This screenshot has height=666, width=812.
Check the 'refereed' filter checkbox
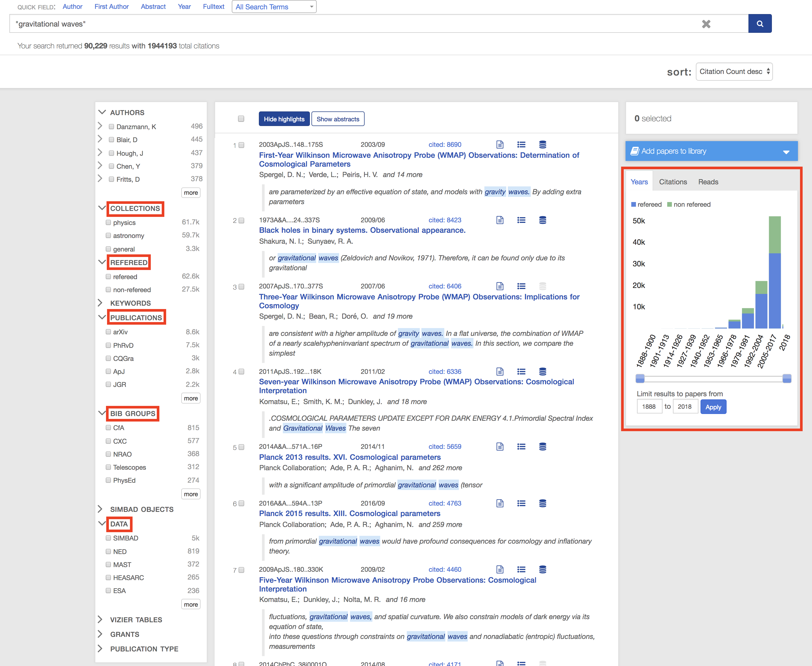[x=109, y=276]
